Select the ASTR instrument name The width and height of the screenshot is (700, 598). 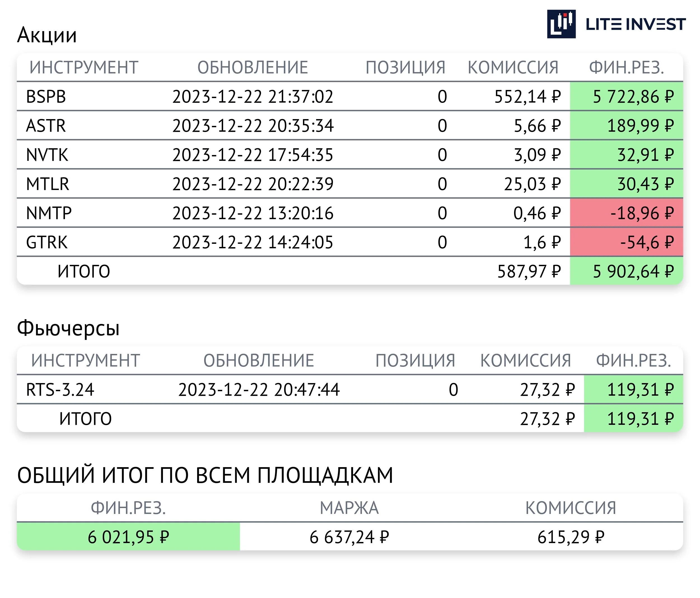[46, 126]
